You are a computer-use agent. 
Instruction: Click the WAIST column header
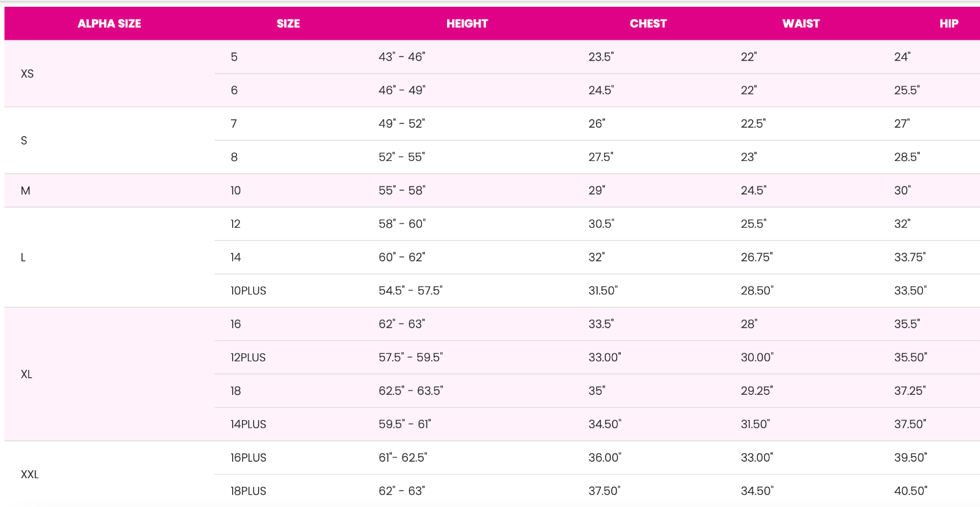pos(801,23)
